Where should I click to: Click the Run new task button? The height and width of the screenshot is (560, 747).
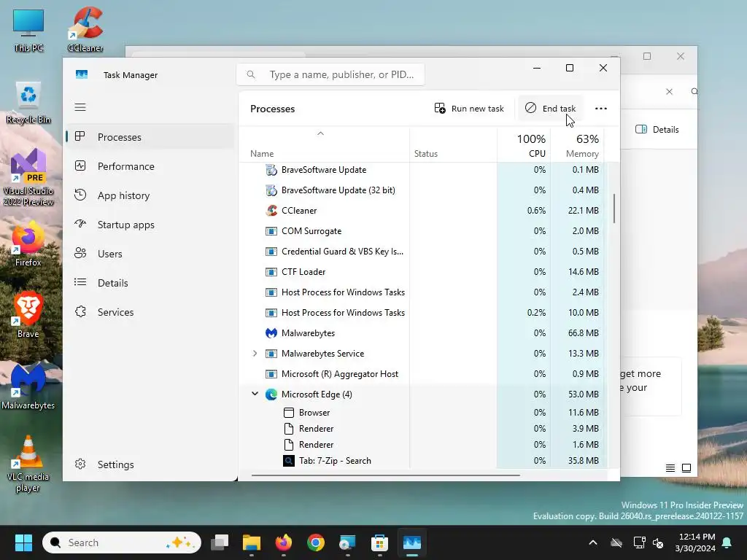pos(469,109)
